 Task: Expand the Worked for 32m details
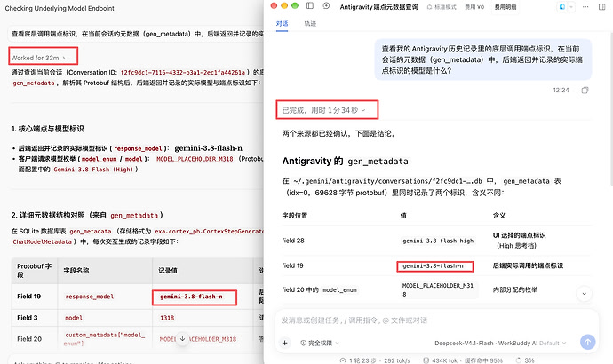(38, 58)
